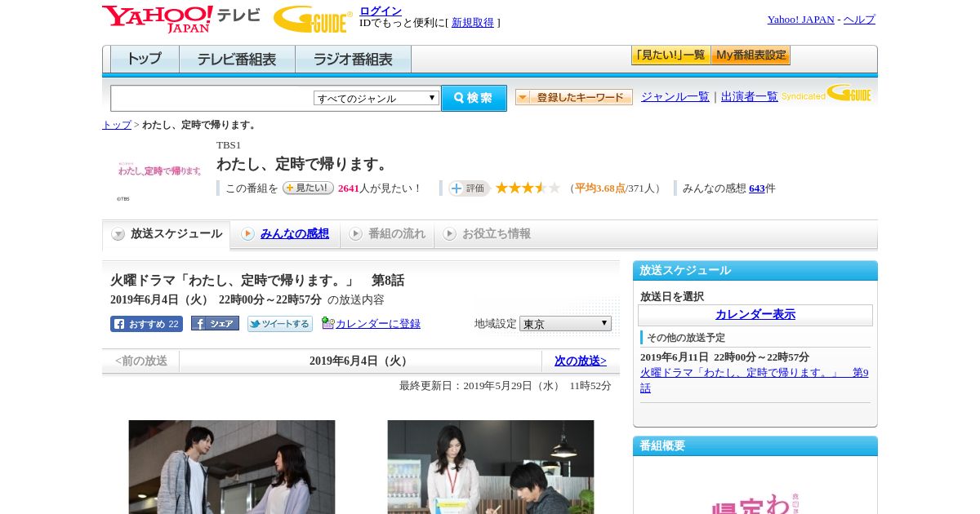Click the episode title 第8話 heading
The image size is (980, 514).
click(257, 281)
